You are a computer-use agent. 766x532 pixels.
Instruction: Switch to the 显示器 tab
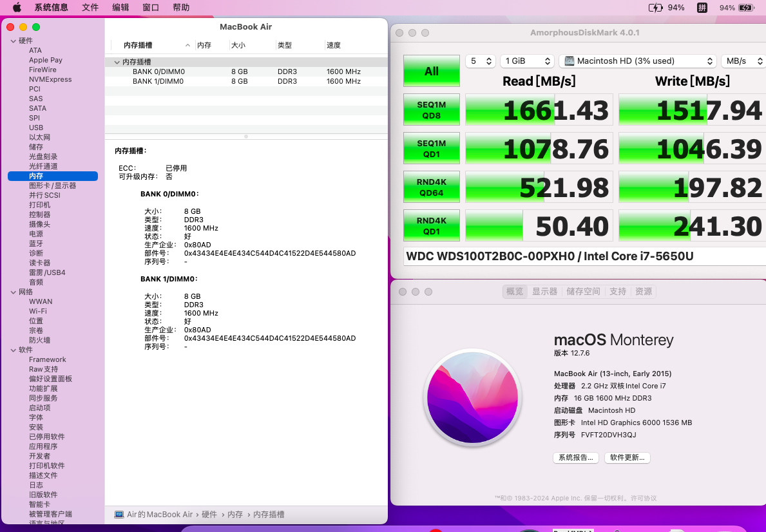(544, 292)
